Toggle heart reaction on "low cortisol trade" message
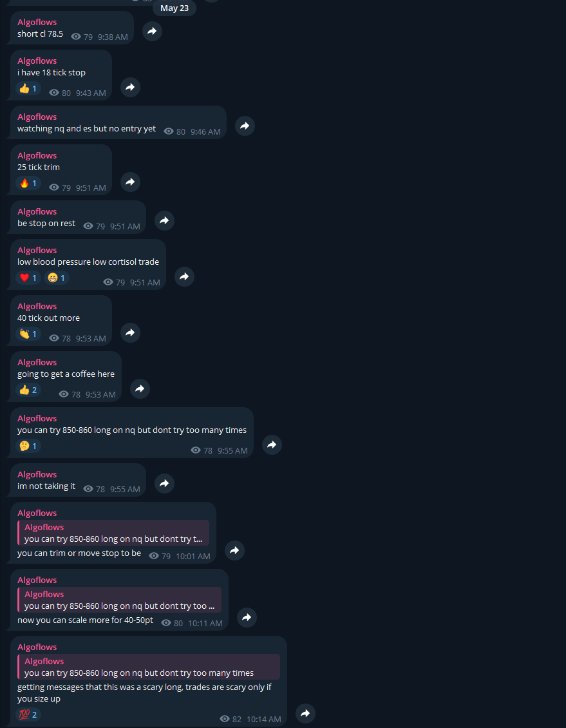 [28, 278]
